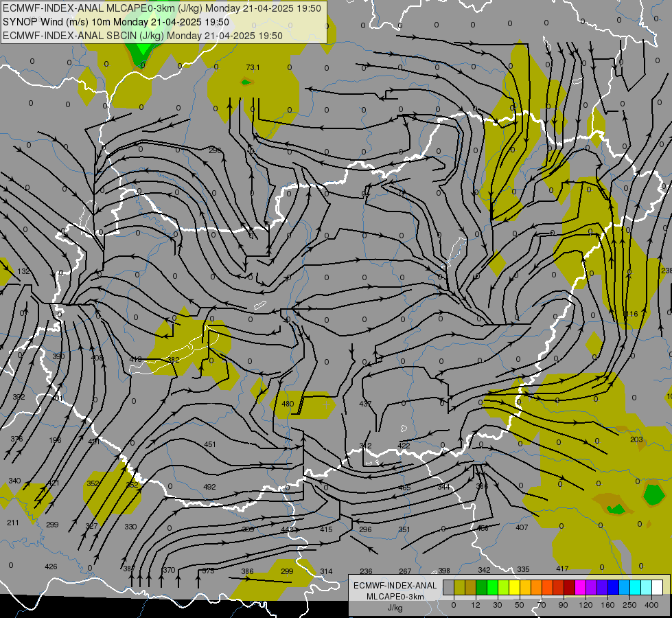Screen dimensions: 672x618
Task: Click the 344 value on the map
Action: pyautogui.click(x=443, y=487)
